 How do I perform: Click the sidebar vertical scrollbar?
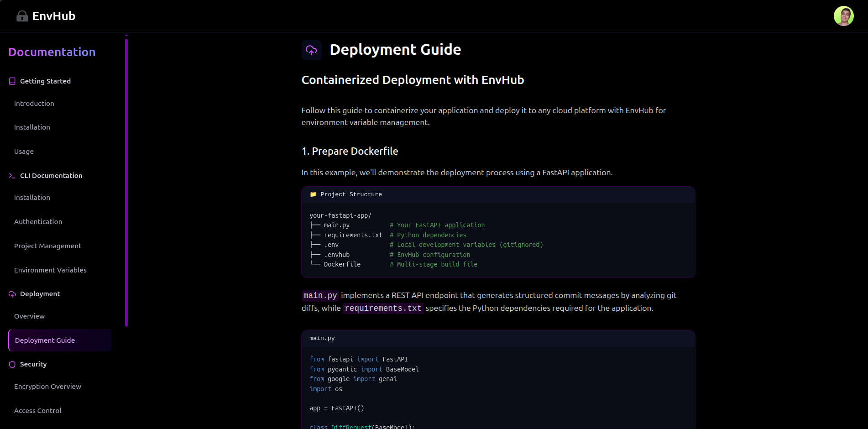point(126,183)
